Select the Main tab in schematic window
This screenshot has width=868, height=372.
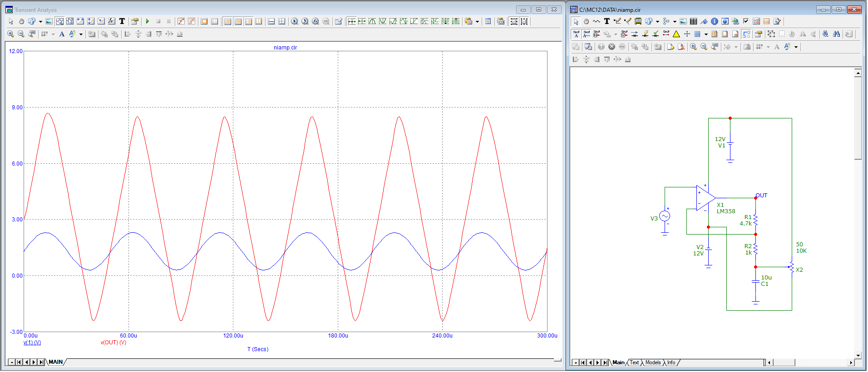(x=618, y=362)
